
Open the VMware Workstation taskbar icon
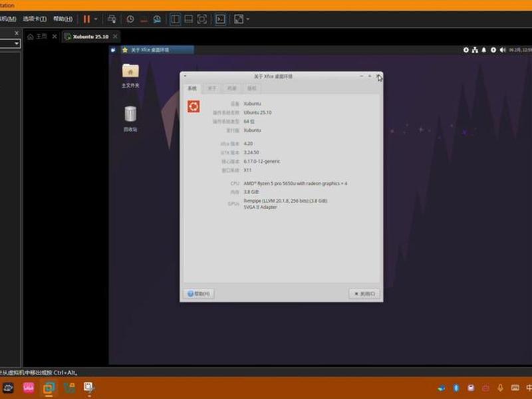coord(49,388)
